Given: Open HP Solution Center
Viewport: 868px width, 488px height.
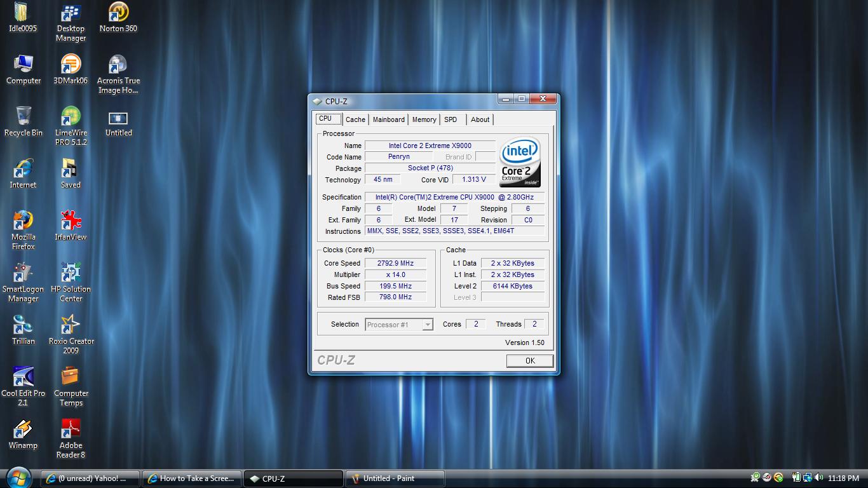Looking at the screenshot, I should coord(71,282).
